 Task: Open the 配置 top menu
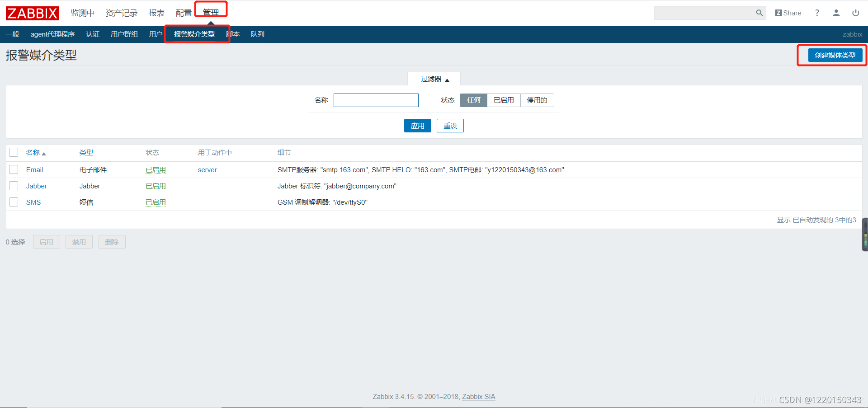coord(184,13)
